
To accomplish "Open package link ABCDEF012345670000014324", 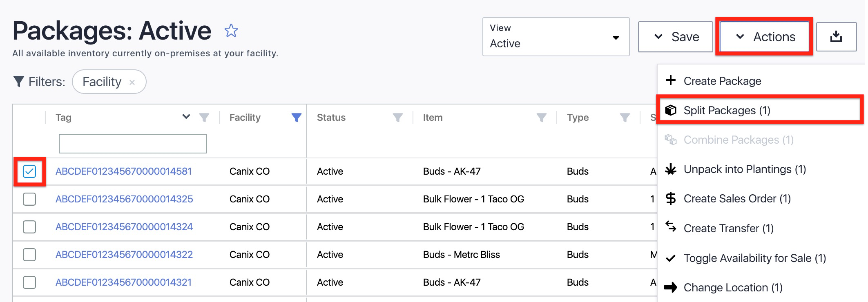I will 124,227.
